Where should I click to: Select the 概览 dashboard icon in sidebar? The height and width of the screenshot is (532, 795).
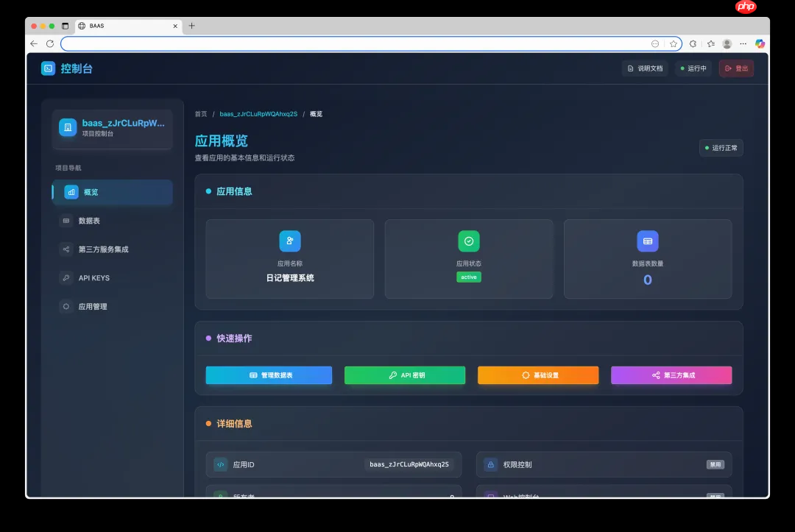click(72, 192)
